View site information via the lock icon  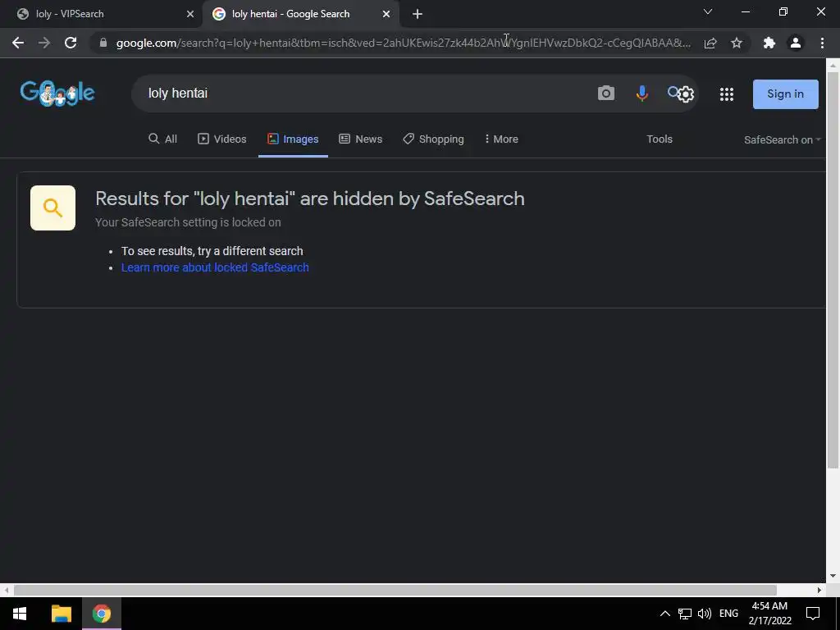click(x=103, y=43)
